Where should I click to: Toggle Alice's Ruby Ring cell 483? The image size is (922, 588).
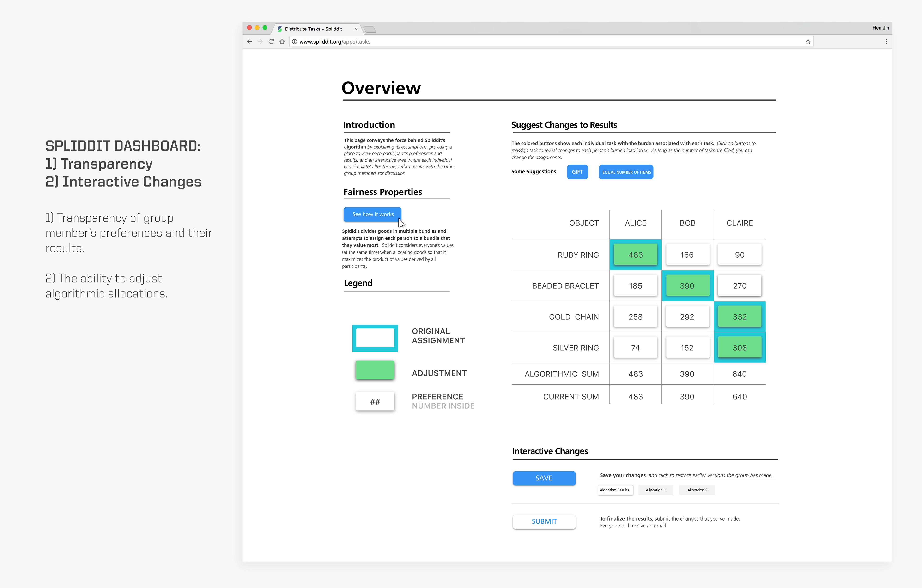tap(635, 255)
